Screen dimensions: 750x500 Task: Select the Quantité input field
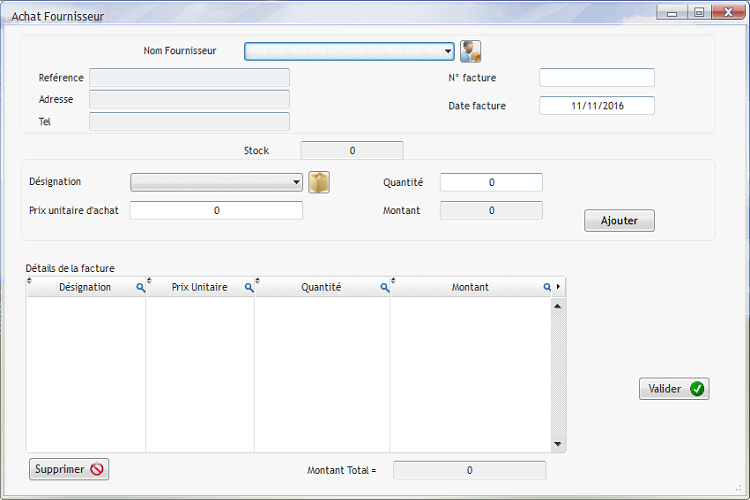point(491,183)
